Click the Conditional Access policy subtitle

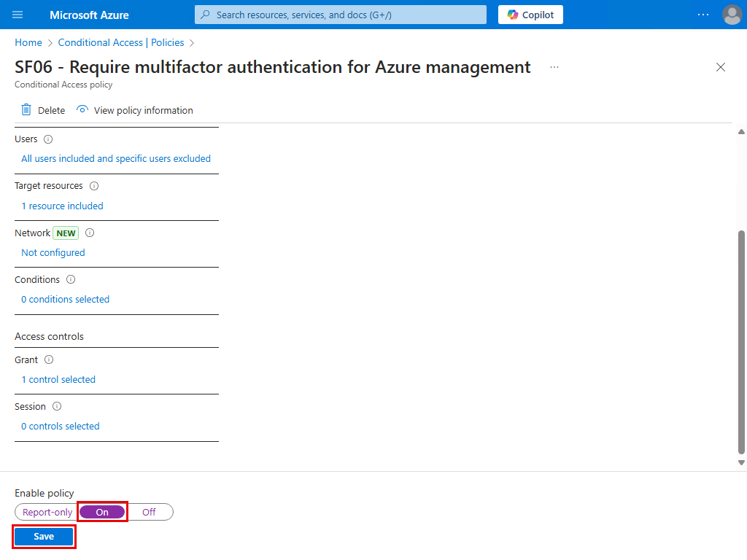point(63,85)
